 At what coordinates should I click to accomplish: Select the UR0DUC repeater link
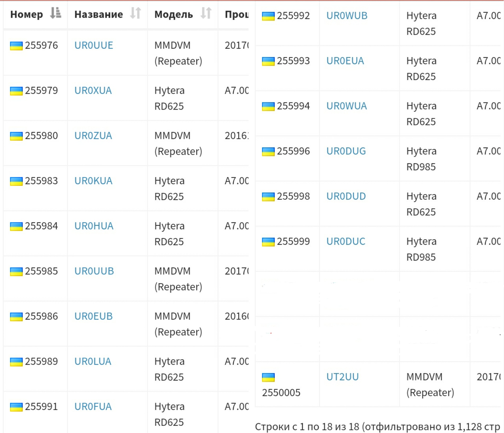pos(346,242)
